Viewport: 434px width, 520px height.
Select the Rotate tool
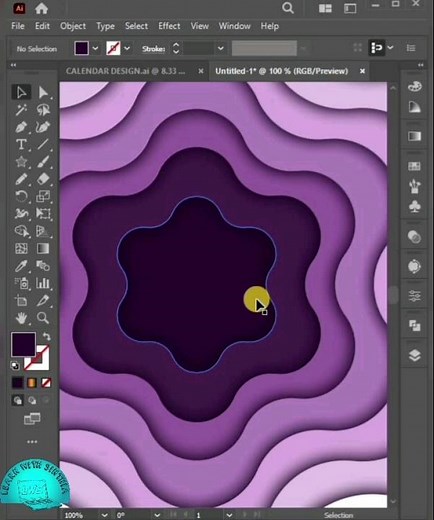21,196
